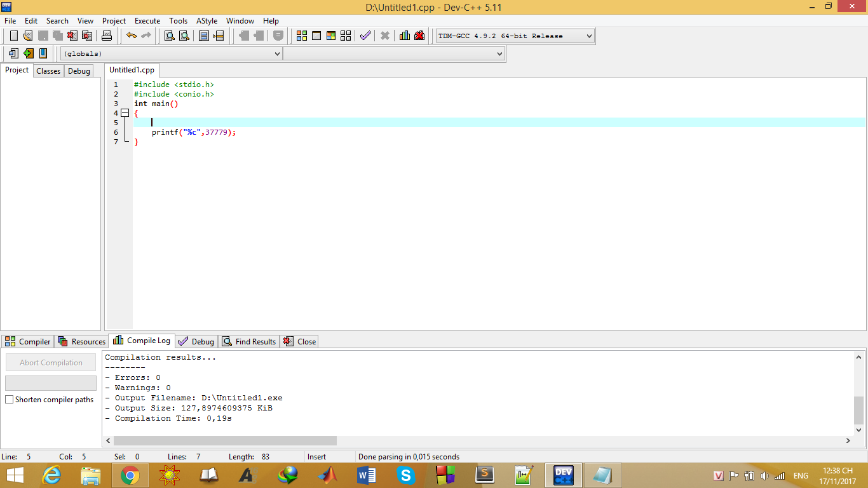Click the Undo arrow icon
This screenshot has width=868, height=488.
(131, 36)
